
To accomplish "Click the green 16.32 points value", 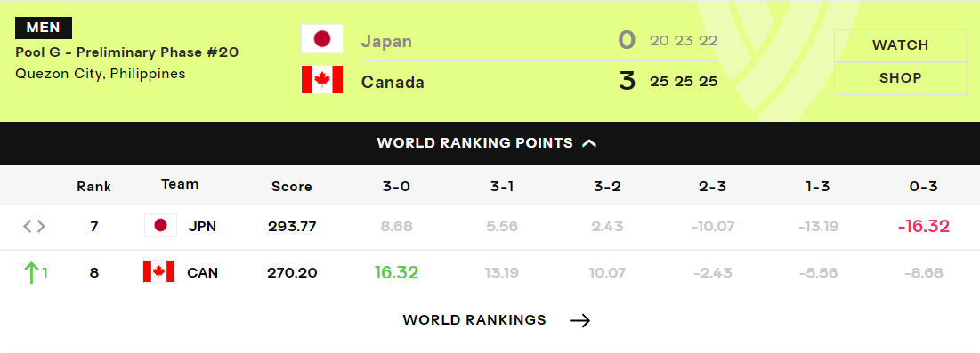I will coord(396,273).
